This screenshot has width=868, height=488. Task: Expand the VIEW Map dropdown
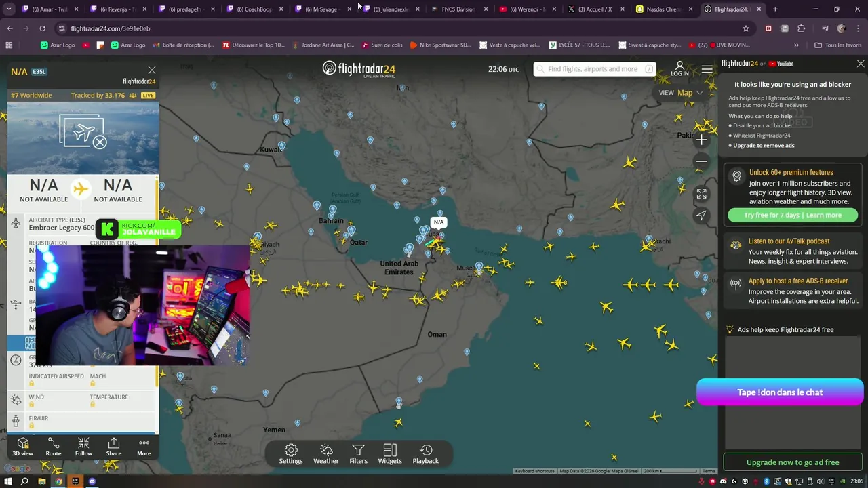click(681, 93)
